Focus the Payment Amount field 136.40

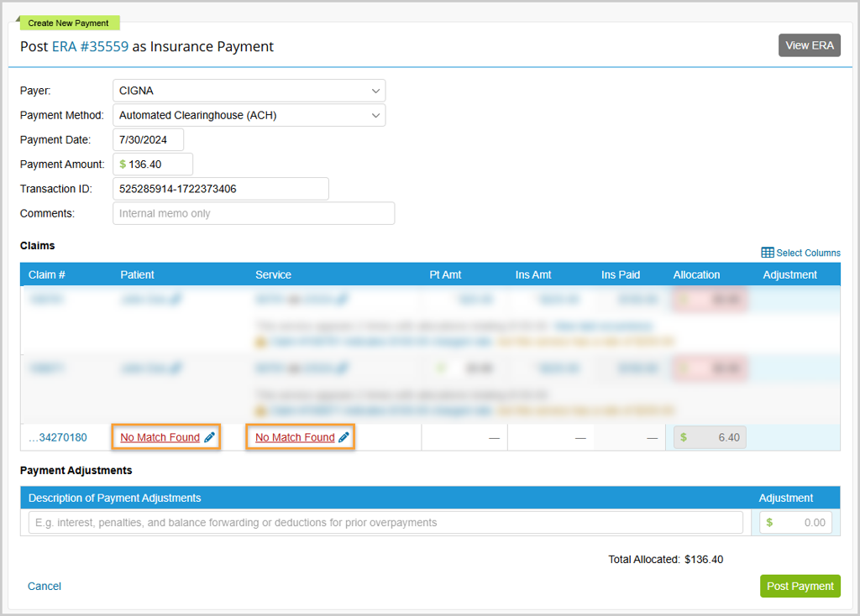point(153,164)
